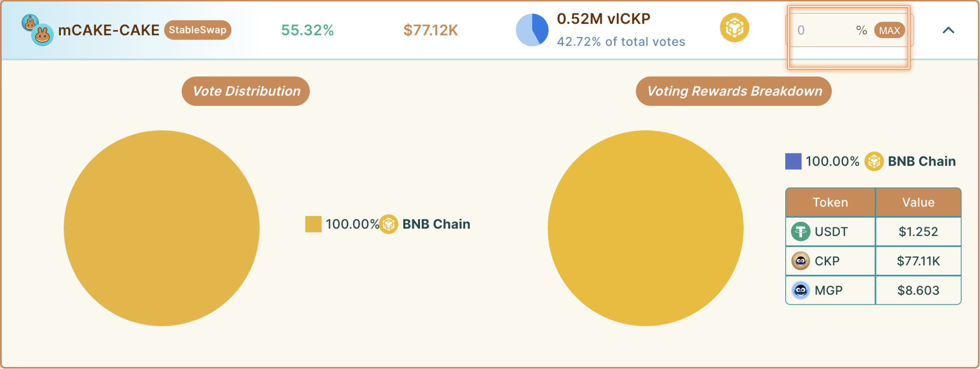Click the yellow Vote Distribution legend swatch
Viewport: 980px width, 369px height.
[313, 224]
